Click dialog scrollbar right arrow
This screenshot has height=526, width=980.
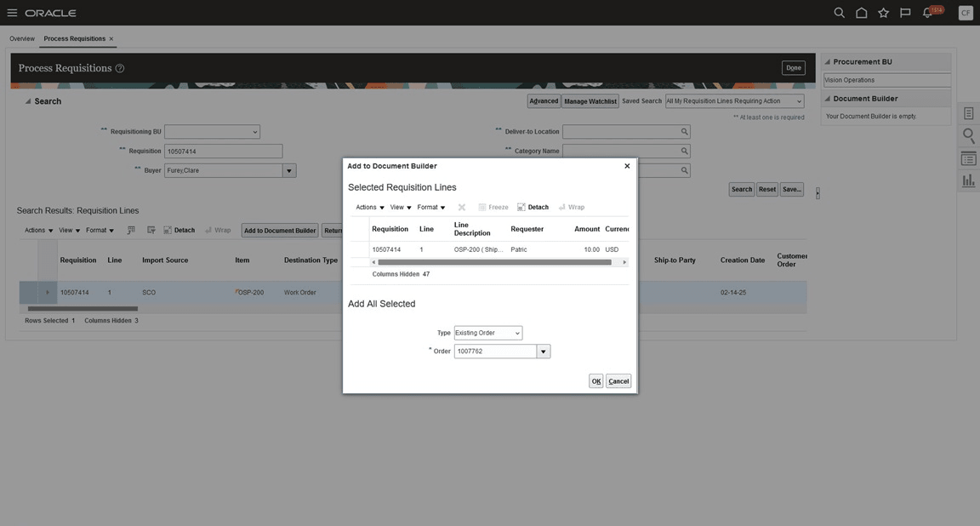pos(624,263)
